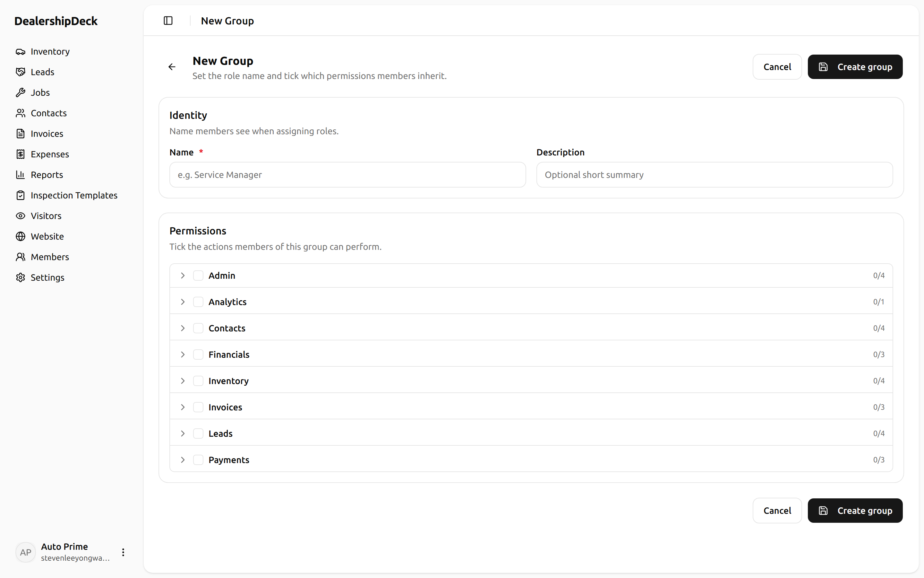Click the Reports bar chart icon
Screen dimensions: 924x578
tap(21, 175)
